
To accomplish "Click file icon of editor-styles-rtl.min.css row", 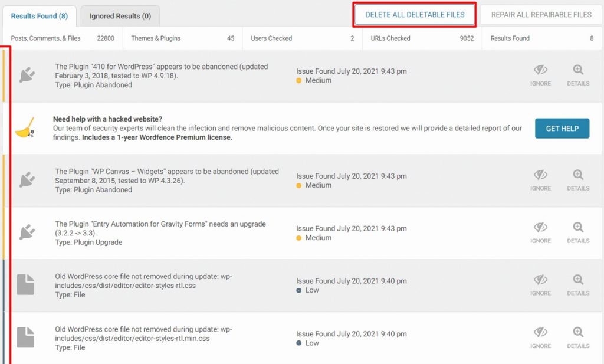I will coord(26,337).
